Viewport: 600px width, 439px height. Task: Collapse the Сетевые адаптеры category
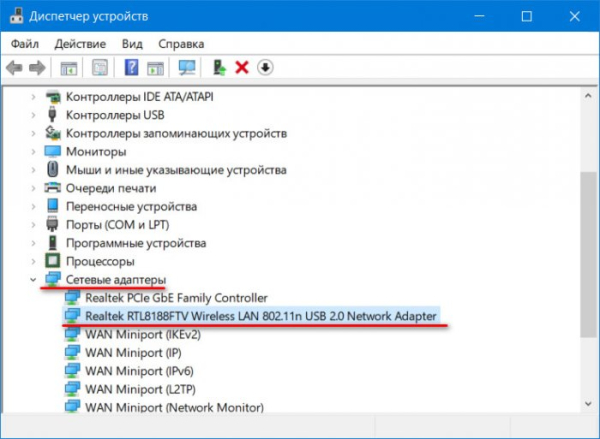(33, 279)
